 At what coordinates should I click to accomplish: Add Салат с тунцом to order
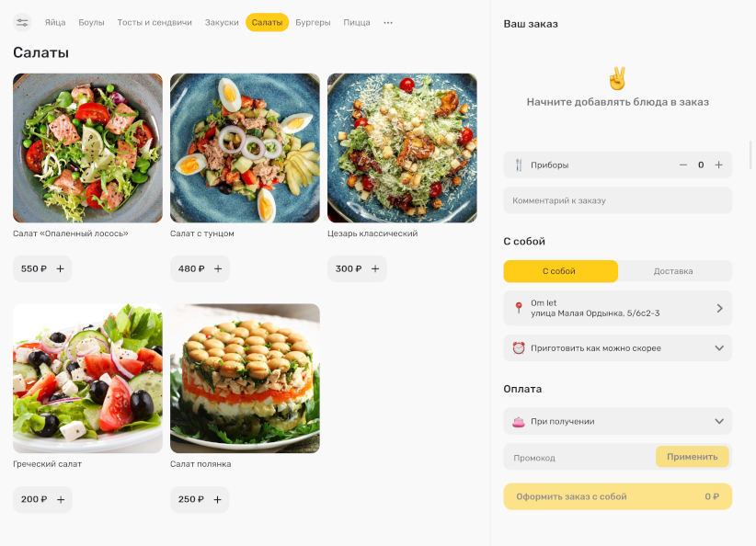point(218,269)
